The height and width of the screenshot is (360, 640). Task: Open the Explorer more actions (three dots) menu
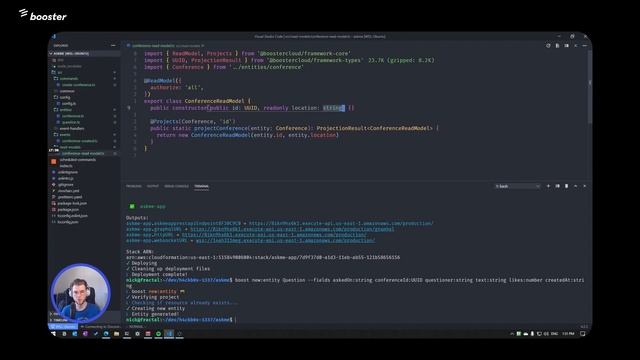(x=113, y=46)
